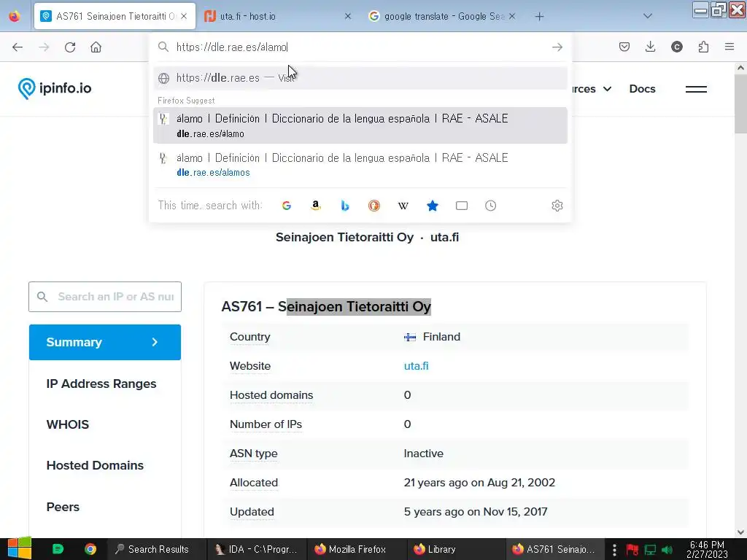Image resolution: width=747 pixels, height=560 pixels.
Task: Click the page vertical scrollbar thumb
Action: click(x=740, y=105)
